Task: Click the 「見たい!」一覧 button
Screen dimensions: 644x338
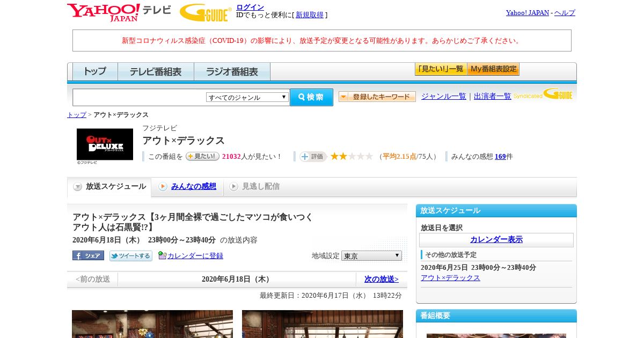Action: 441,69
